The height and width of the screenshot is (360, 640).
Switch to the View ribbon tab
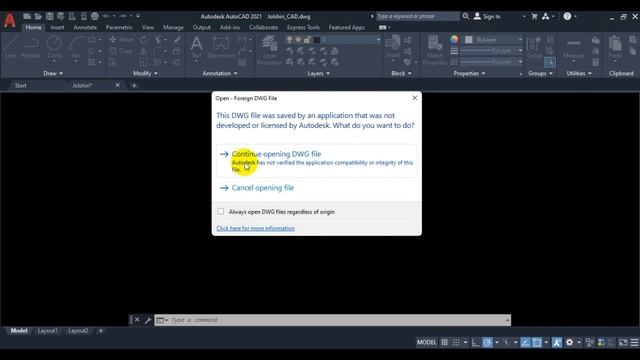click(148, 27)
